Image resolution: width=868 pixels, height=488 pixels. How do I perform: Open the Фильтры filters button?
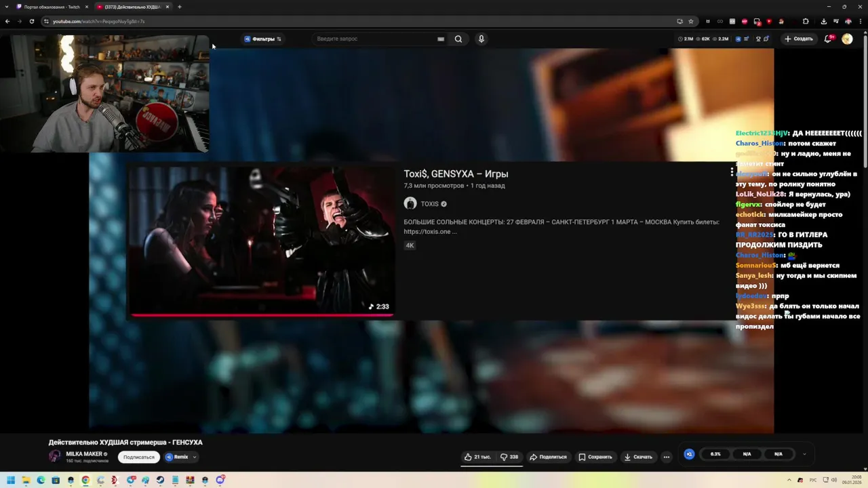(x=262, y=39)
